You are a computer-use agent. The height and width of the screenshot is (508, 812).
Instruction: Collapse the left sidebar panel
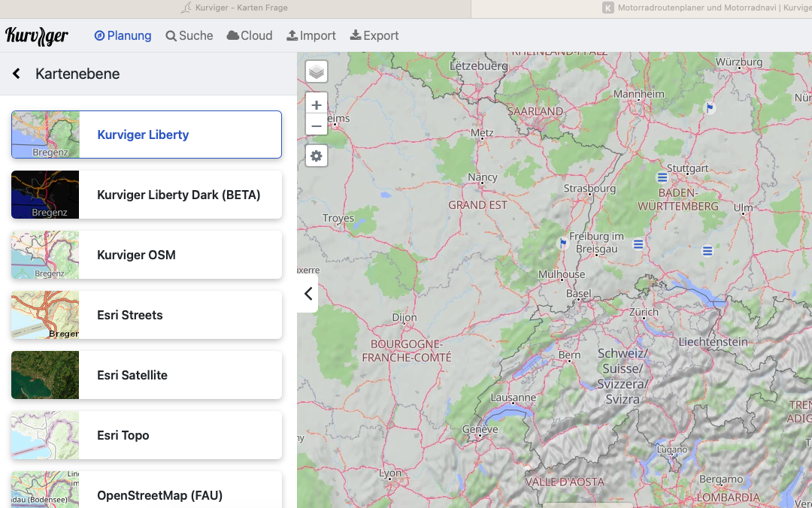[x=308, y=294]
